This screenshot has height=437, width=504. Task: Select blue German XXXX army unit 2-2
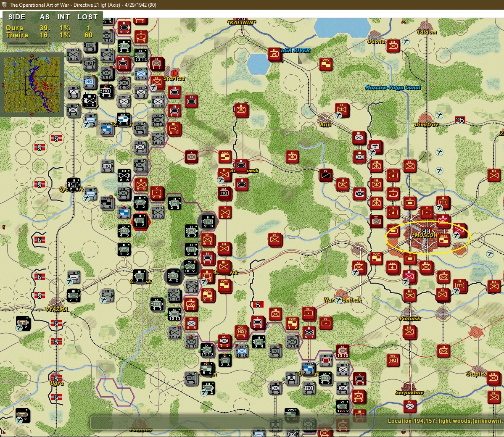click(106, 129)
